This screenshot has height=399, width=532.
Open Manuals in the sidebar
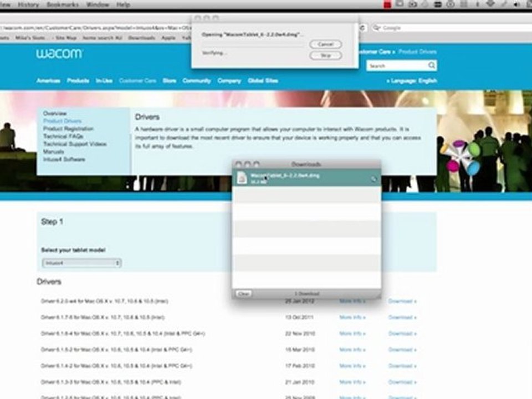[54, 152]
